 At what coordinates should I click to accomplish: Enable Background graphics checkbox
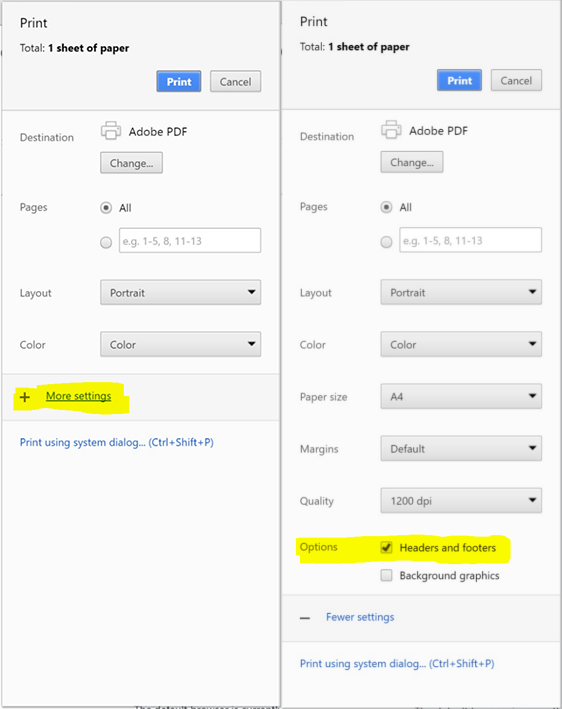tap(386, 575)
